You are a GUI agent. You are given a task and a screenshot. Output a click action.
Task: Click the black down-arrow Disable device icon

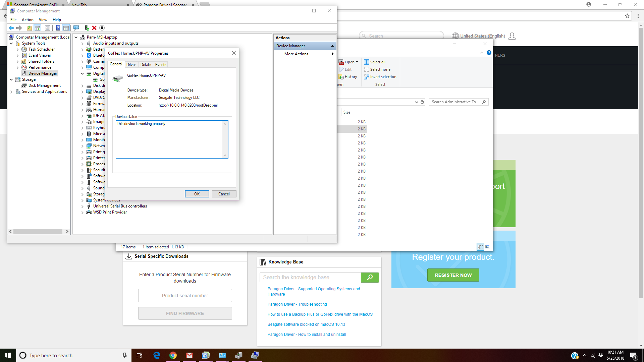point(102,28)
